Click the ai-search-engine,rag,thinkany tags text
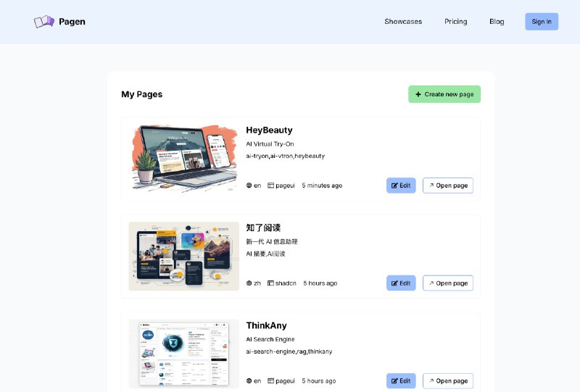 [x=289, y=351]
